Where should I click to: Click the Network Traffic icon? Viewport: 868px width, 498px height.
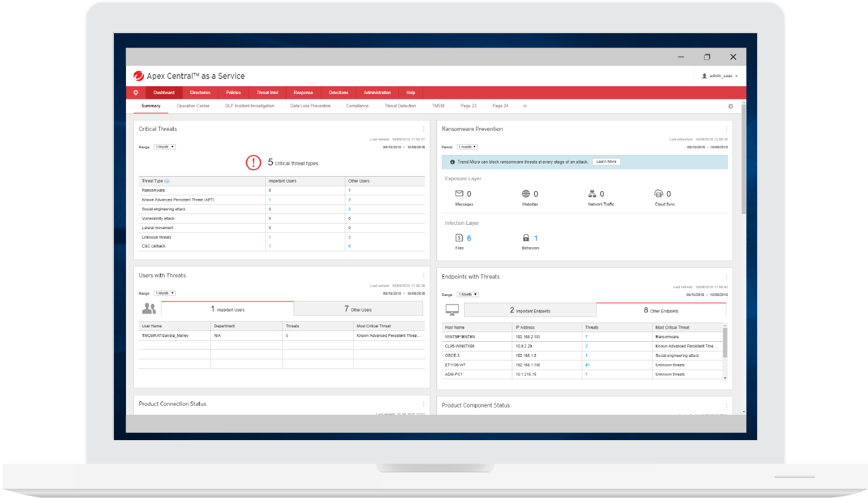click(x=592, y=194)
